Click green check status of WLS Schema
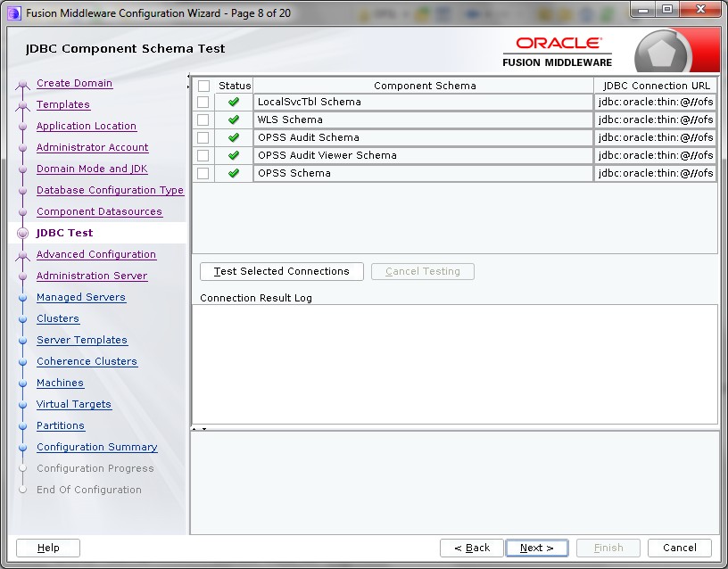This screenshot has height=569, width=728. 234,120
